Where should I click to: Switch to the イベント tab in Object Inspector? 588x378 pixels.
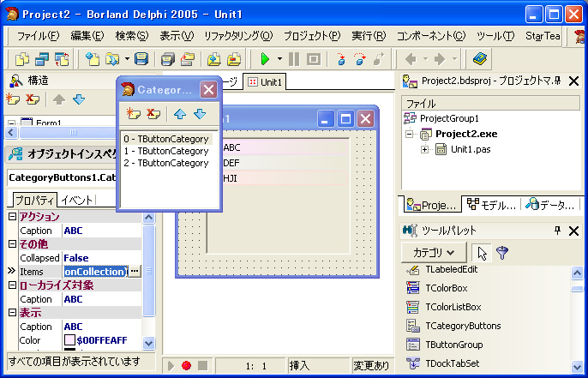[x=77, y=200]
